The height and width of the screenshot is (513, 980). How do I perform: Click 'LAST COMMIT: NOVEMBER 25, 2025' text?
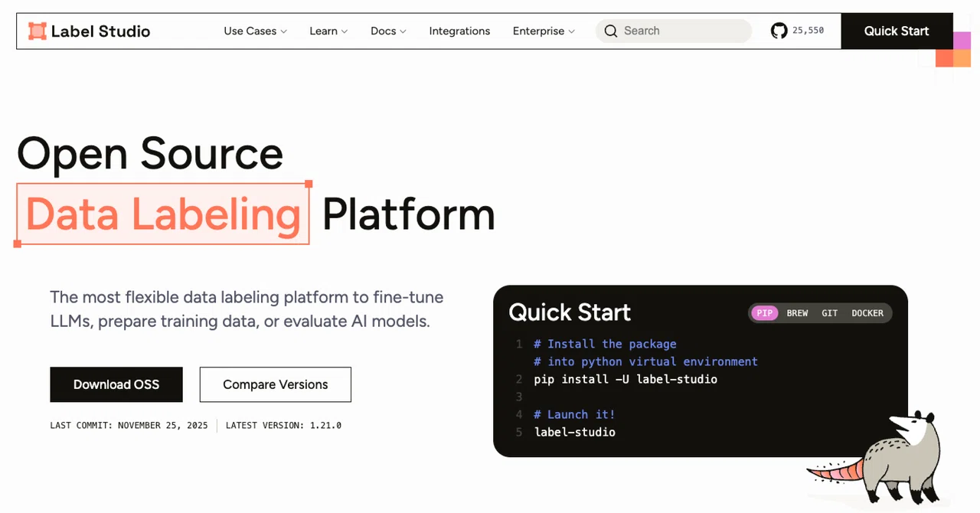(129, 425)
